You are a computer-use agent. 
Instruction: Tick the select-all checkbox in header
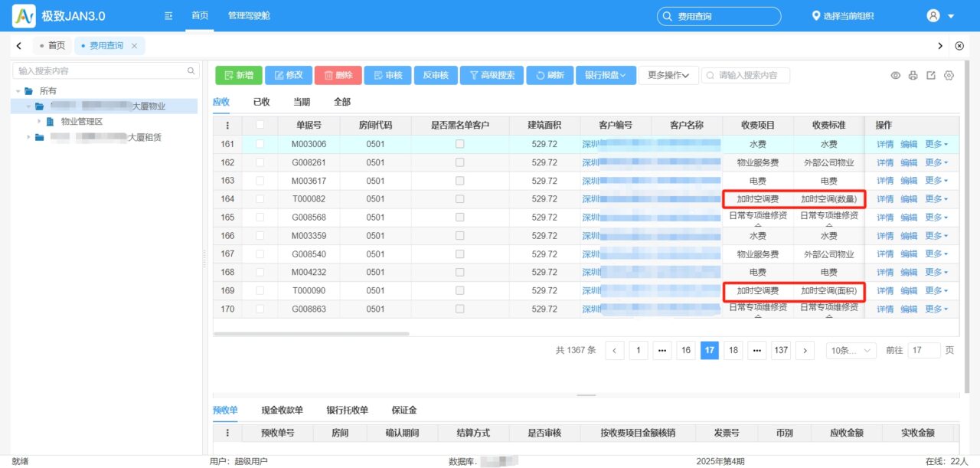point(260,125)
